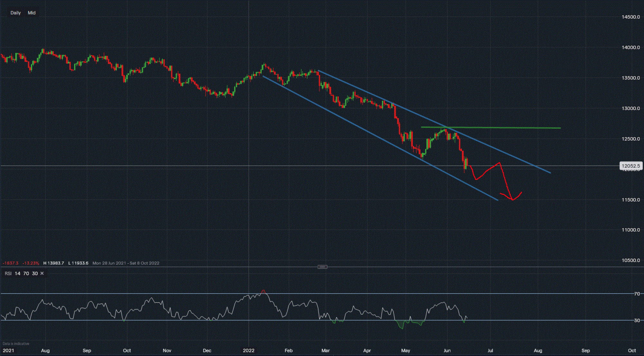Click the RSI indicator label
Screen dimensions: 644x356
point(8,273)
